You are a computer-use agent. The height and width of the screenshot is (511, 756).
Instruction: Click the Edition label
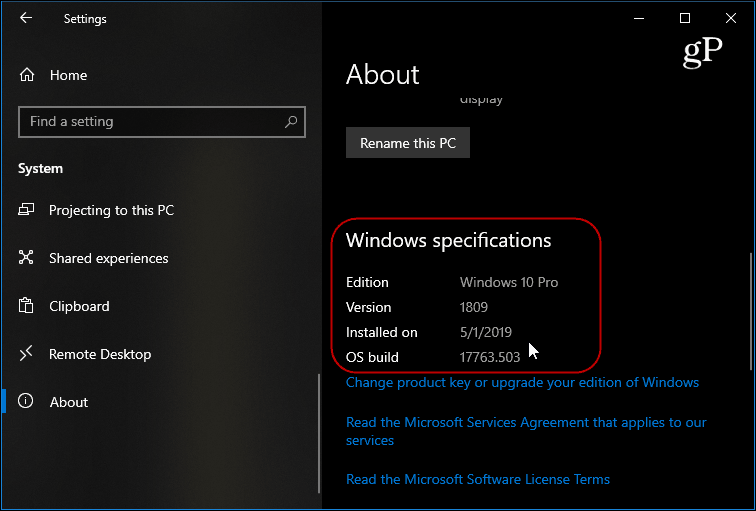367,282
